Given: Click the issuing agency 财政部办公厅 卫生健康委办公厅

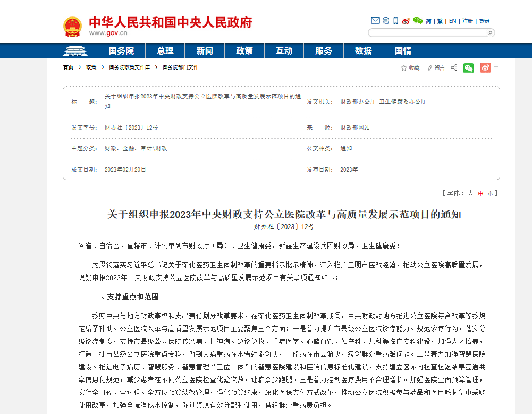Looking at the screenshot, I should pyautogui.click(x=383, y=102).
